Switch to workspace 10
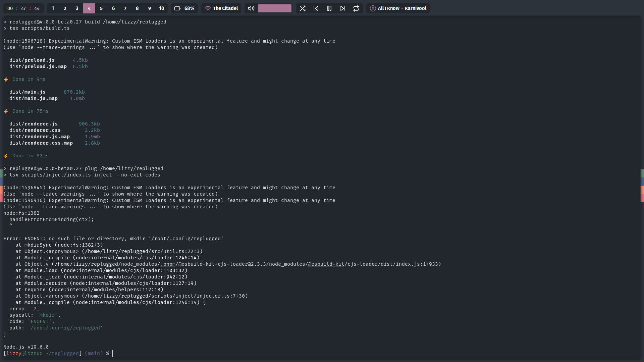644x362 pixels. [162, 8]
